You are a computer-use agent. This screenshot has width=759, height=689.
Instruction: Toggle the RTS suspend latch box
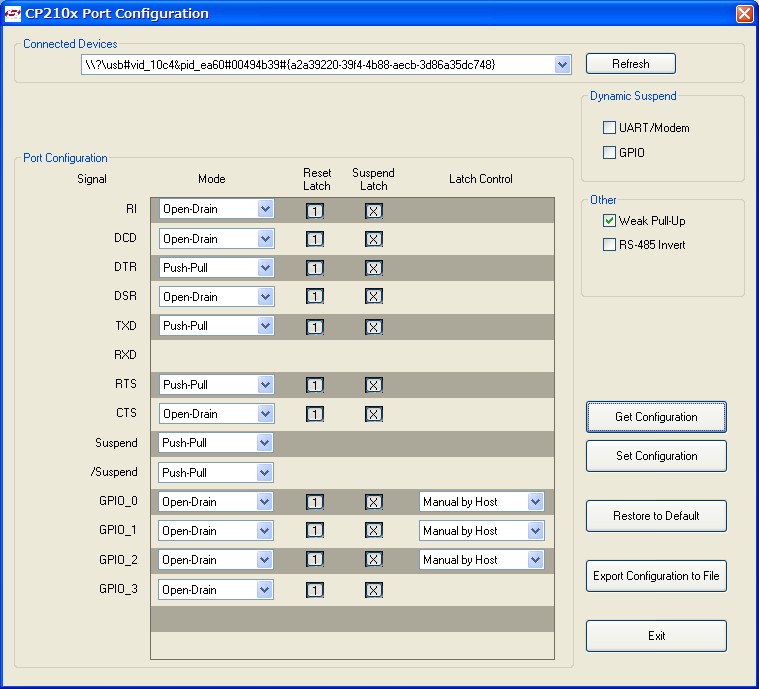coord(374,385)
